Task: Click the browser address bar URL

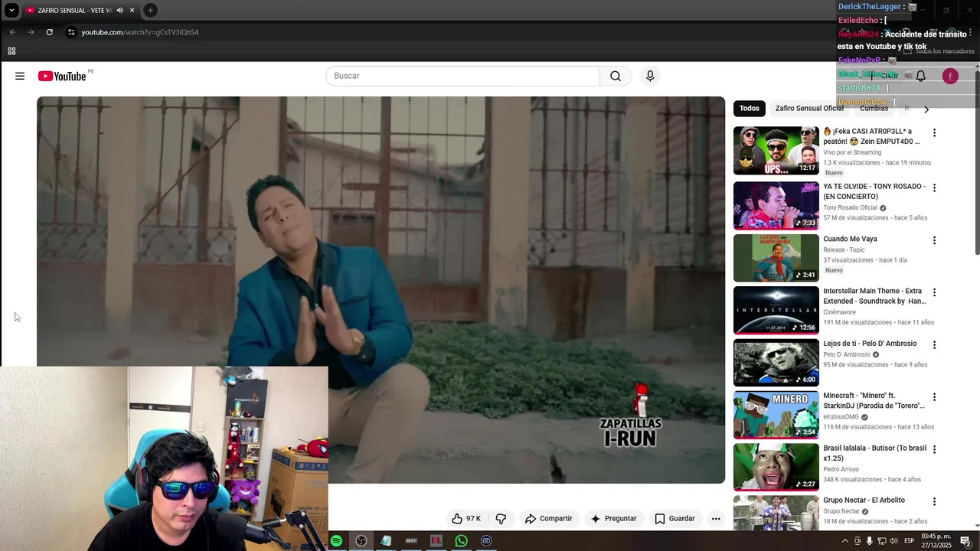Action: [139, 32]
